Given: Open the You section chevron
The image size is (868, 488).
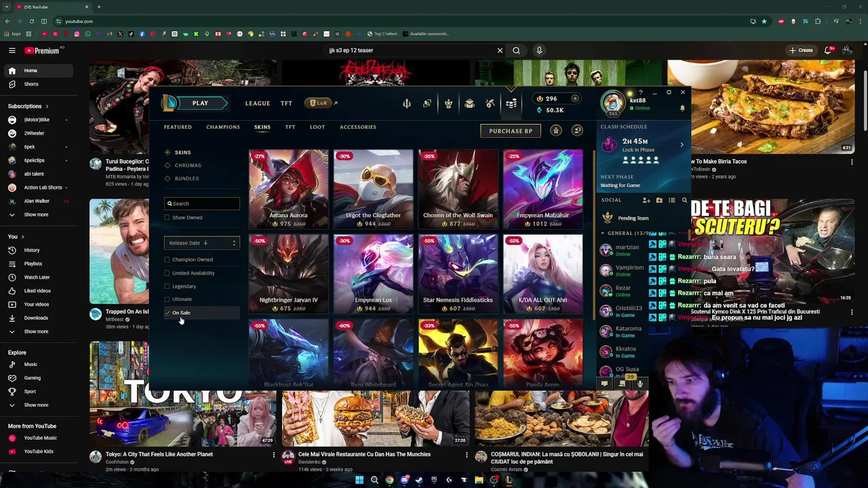Looking at the screenshot, I should (x=22, y=237).
